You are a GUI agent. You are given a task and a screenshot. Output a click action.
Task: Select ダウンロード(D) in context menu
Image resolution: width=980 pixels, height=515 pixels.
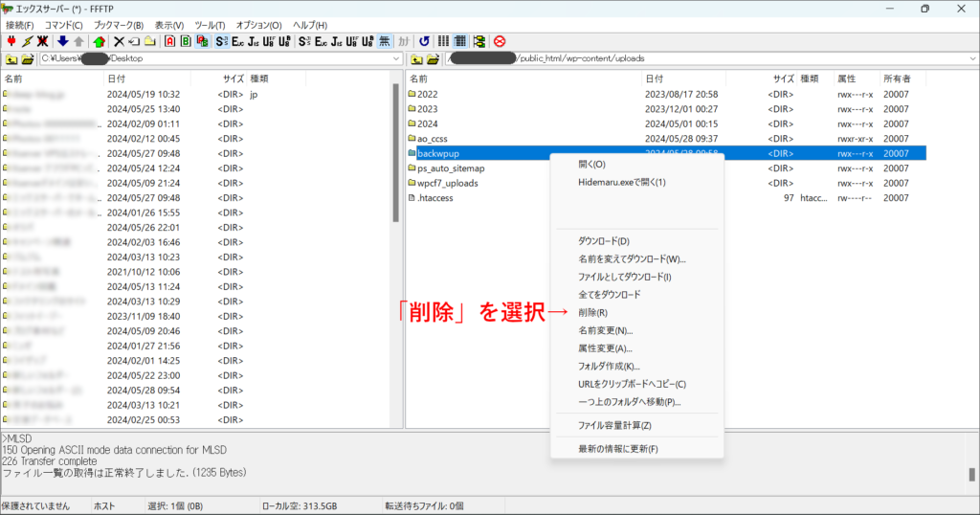point(636,241)
